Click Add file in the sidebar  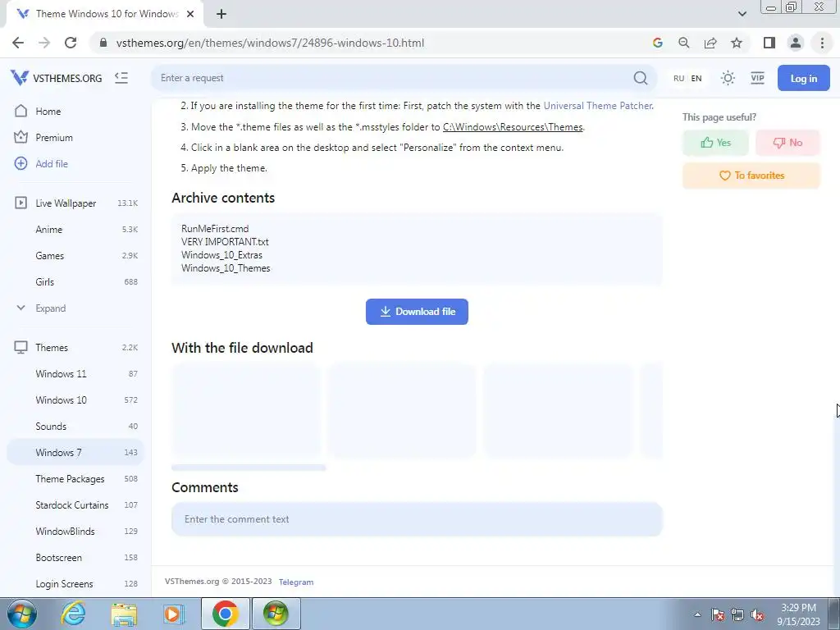coord(75,164)
